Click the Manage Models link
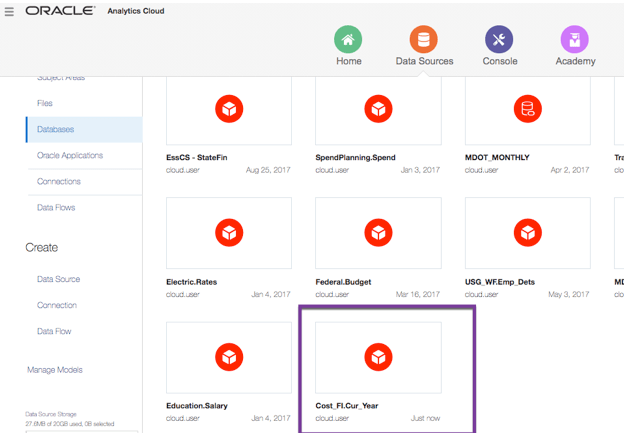 55,370
